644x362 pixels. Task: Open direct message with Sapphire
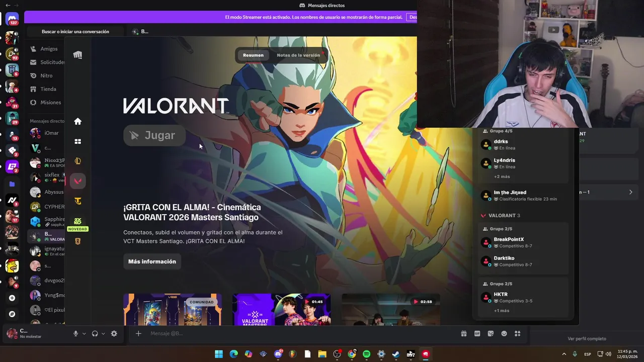point(46,221)
